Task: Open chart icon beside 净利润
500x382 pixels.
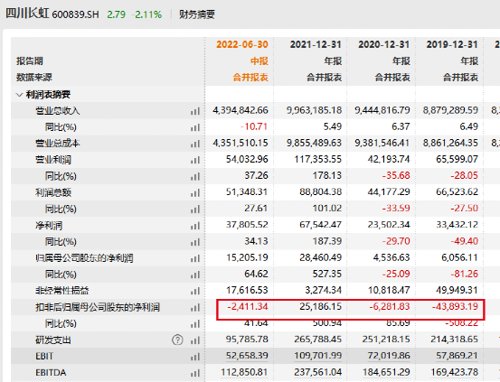Action: click(195, 226)
